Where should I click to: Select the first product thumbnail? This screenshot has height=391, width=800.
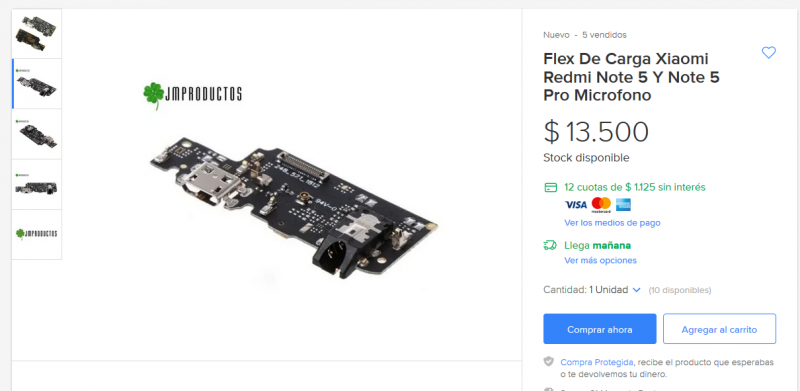click(x=37, y=34)
